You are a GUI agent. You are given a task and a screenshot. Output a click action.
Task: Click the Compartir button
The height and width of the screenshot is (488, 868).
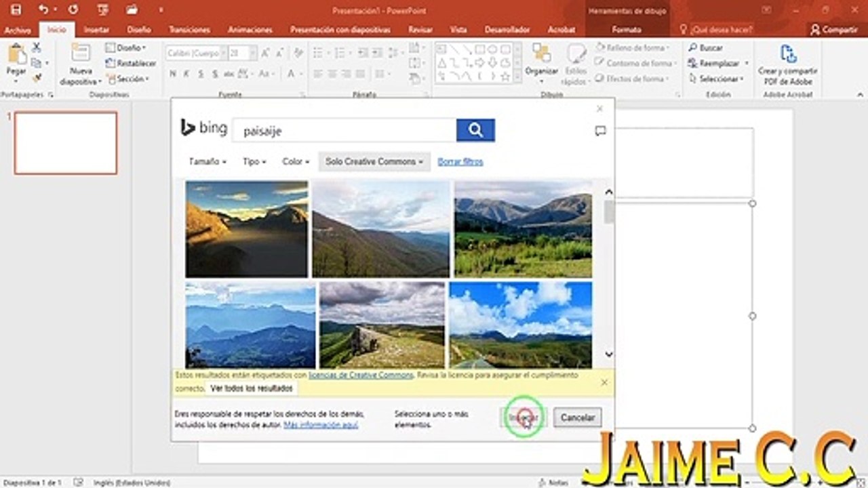[x=835, y=30]
